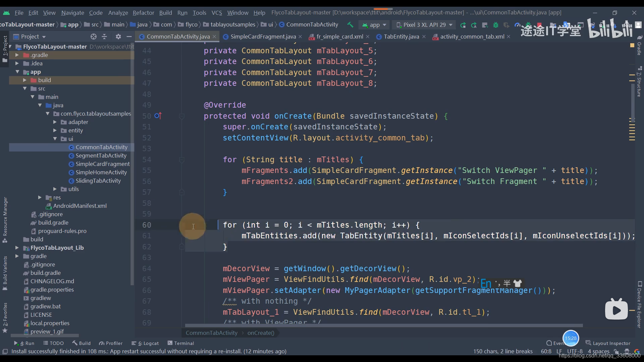The width and height of the screenshot is (644, 362).
Task: Open the 6: Logcat tool window
Action: 145,343
